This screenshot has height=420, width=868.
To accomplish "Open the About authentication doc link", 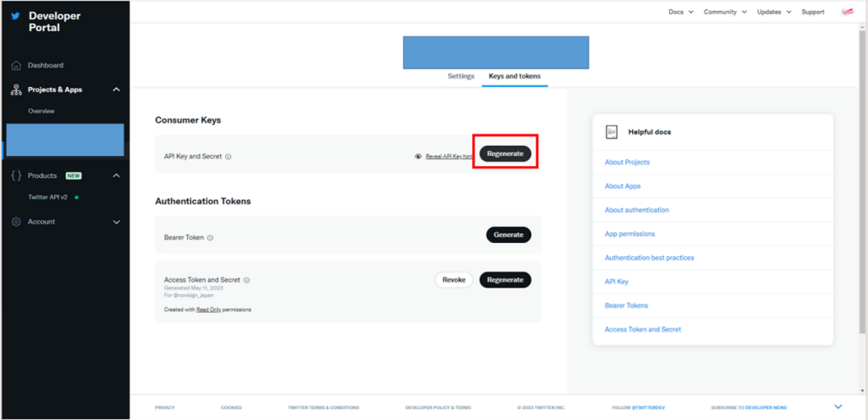I will (x=636, y=210).
